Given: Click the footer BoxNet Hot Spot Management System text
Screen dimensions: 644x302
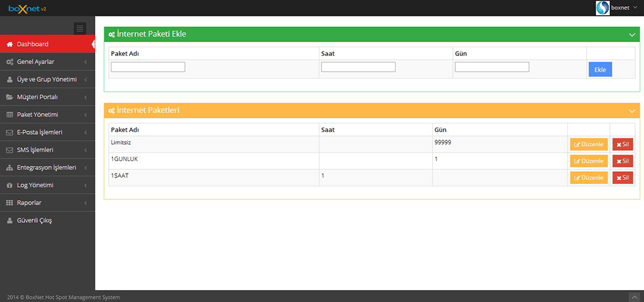Looking at the screenshot, I should coord(74,297).
